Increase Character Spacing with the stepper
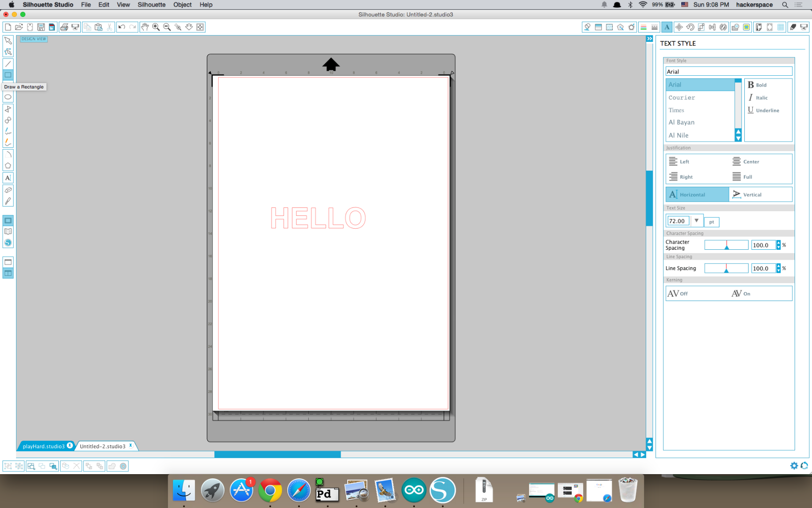Screen dimensions: 812x508 click(778, 243)
